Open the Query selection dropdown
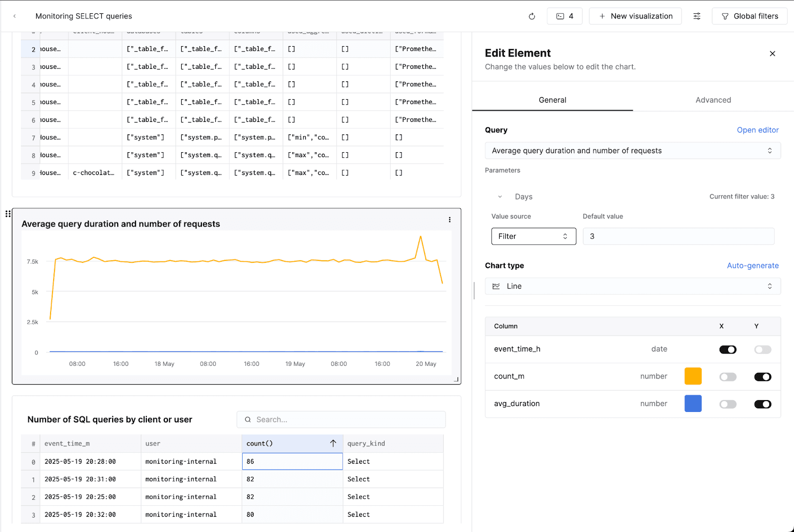 [632, 151]
